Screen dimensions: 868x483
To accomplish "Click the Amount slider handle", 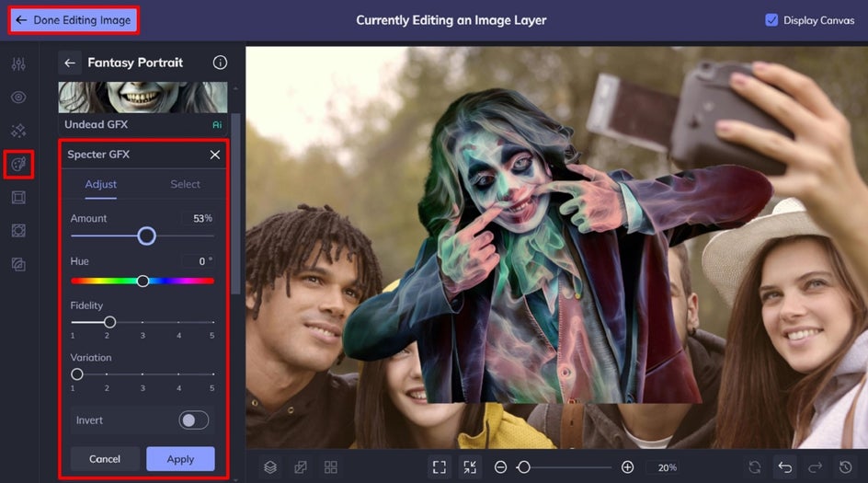I will (x=147, y=236).
